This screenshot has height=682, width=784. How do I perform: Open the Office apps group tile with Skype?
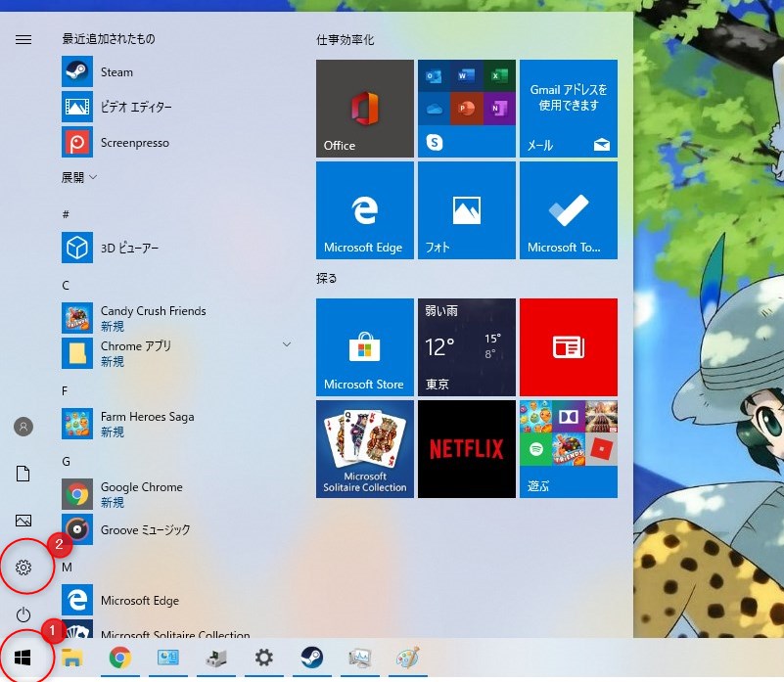467,109
